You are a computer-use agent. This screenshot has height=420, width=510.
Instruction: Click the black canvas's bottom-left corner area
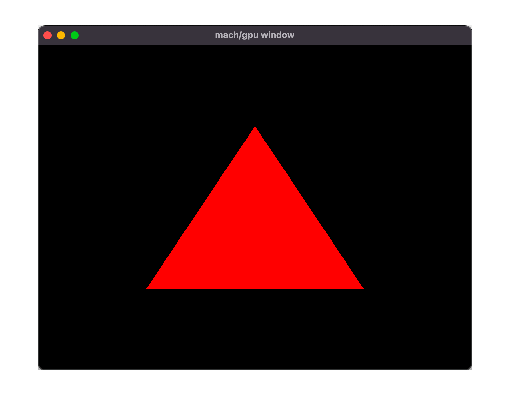pyautogui.click(x=51, y=357)
